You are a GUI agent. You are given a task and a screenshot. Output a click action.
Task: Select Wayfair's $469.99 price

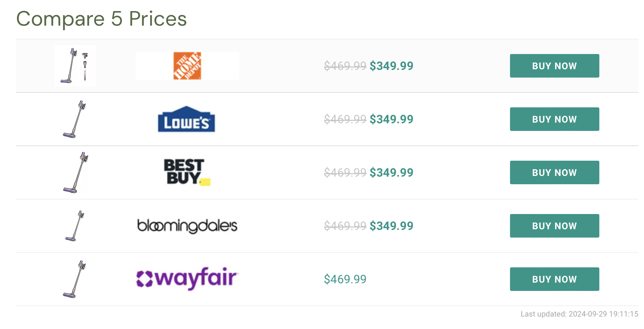[345, 279]
